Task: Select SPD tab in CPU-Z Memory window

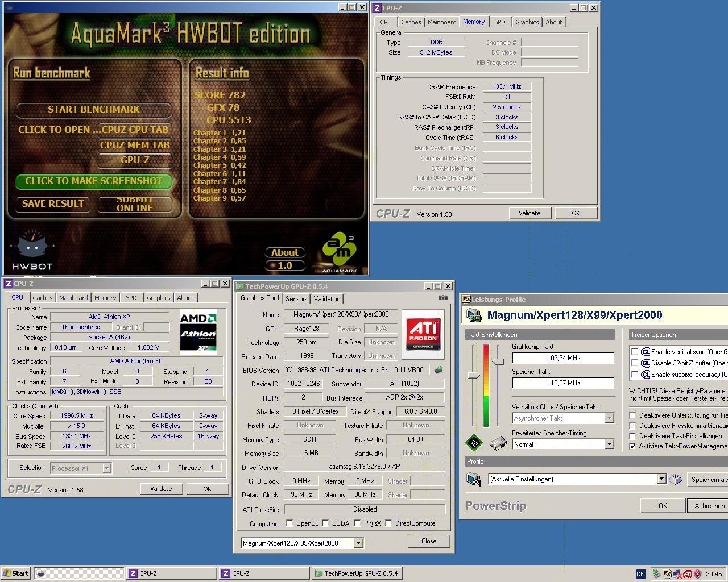Action: pyautogui.click(x=499, y=22)
